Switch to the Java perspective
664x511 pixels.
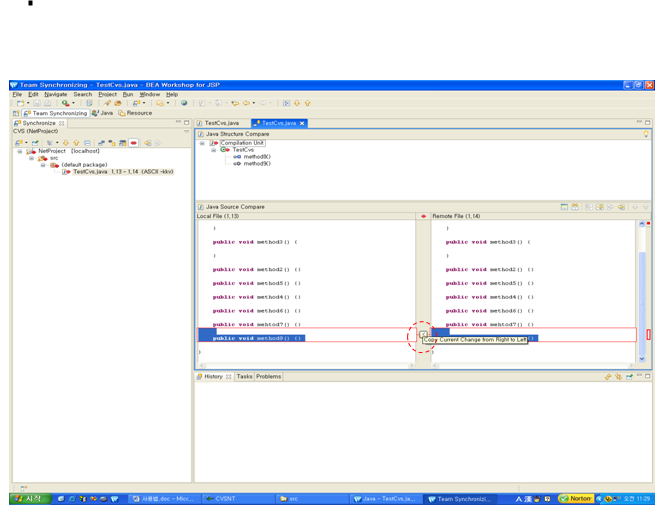(x=102, y=113)
